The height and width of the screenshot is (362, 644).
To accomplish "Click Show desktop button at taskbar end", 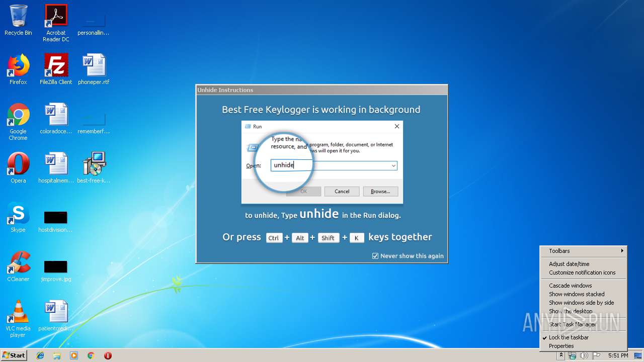I will click(638, 355).
